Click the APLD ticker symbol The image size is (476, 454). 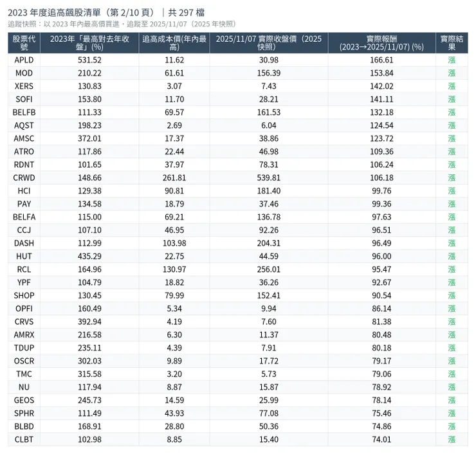24,60
